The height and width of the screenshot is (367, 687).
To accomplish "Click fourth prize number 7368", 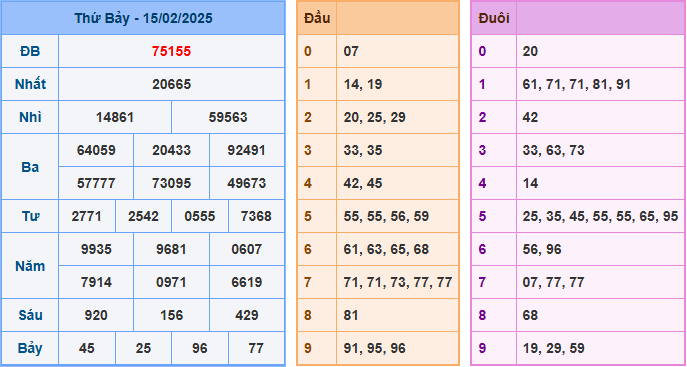I will click(x=256, y=216).
